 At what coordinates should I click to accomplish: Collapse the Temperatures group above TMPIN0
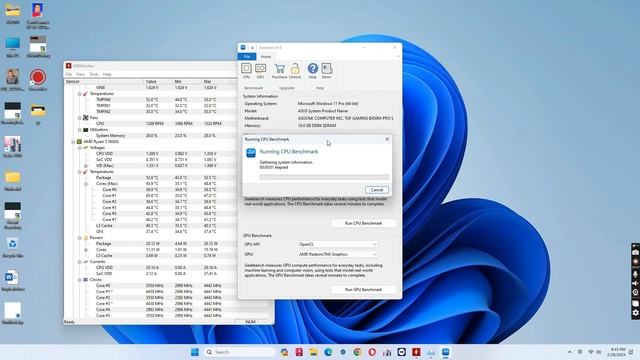click(80, 94)
